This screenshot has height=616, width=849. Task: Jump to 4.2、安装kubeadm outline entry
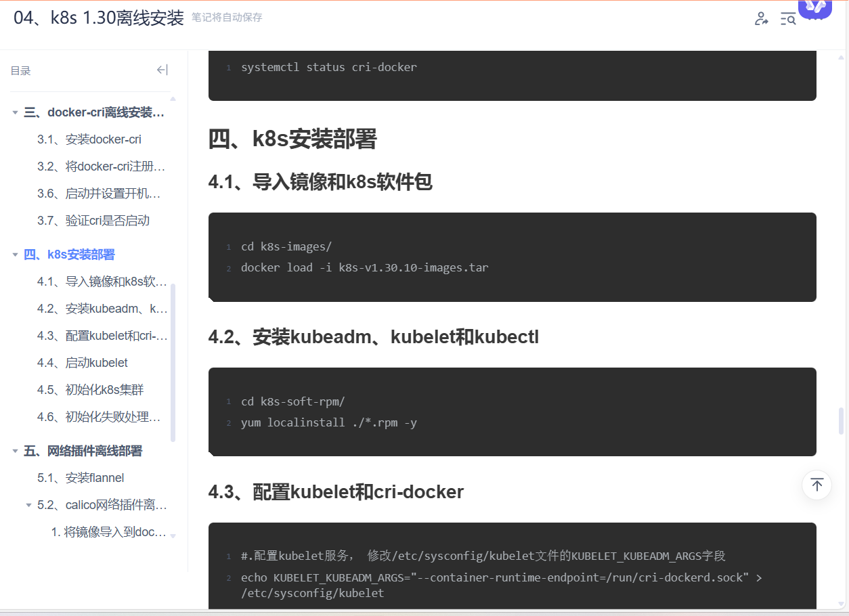point(102,309)
